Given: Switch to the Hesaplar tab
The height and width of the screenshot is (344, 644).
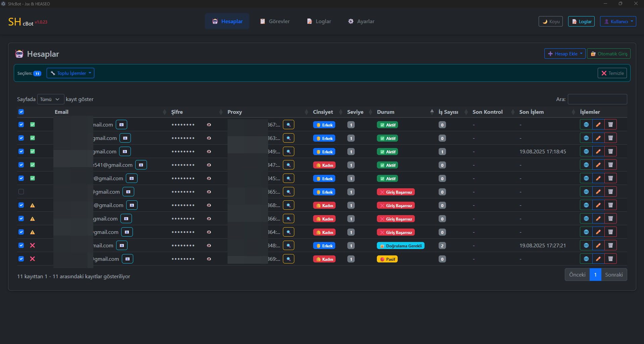Looking at the screenshot, I should tap(227, 21).
